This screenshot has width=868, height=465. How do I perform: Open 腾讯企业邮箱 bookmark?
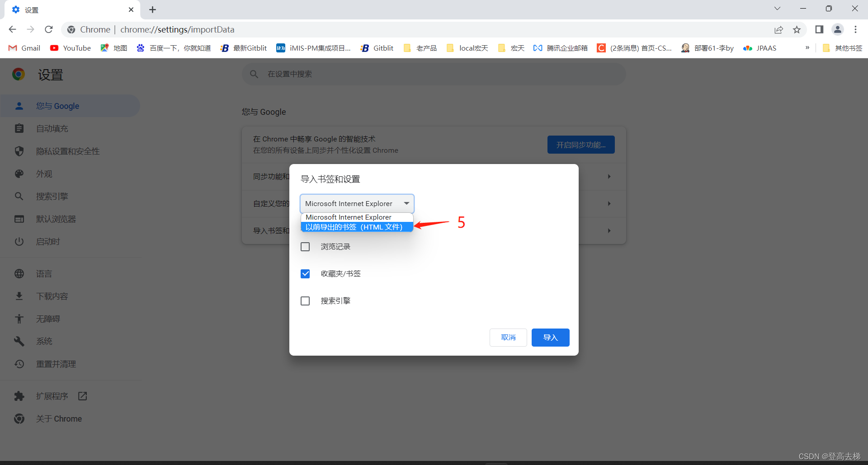click(x=561, y=48)
